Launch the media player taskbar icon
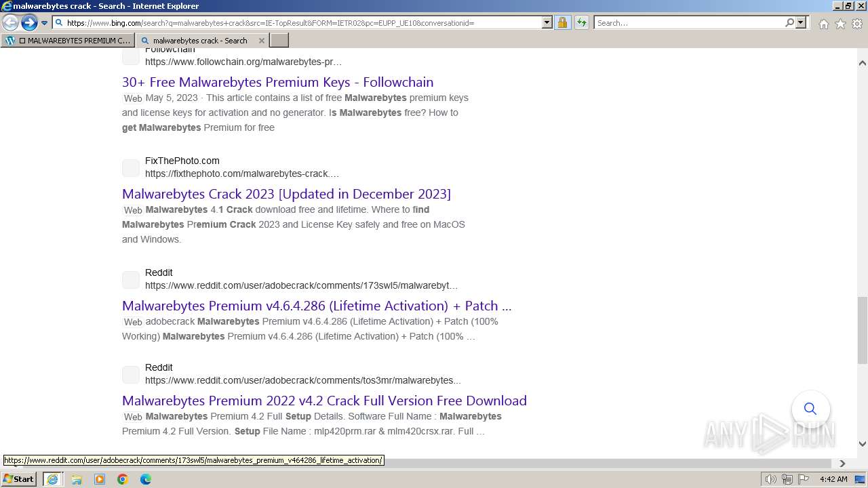This screenshot has width=868, height=488. click(100, 479)
